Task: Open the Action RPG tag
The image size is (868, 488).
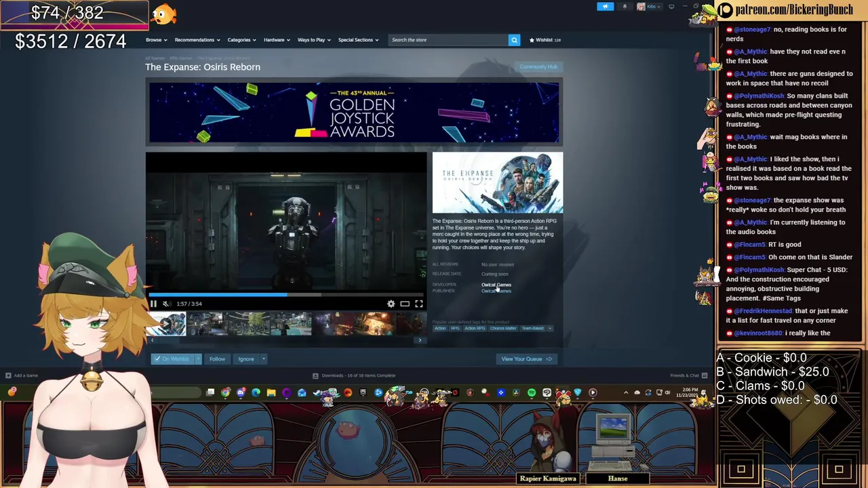Action: (x=475, y=328)
